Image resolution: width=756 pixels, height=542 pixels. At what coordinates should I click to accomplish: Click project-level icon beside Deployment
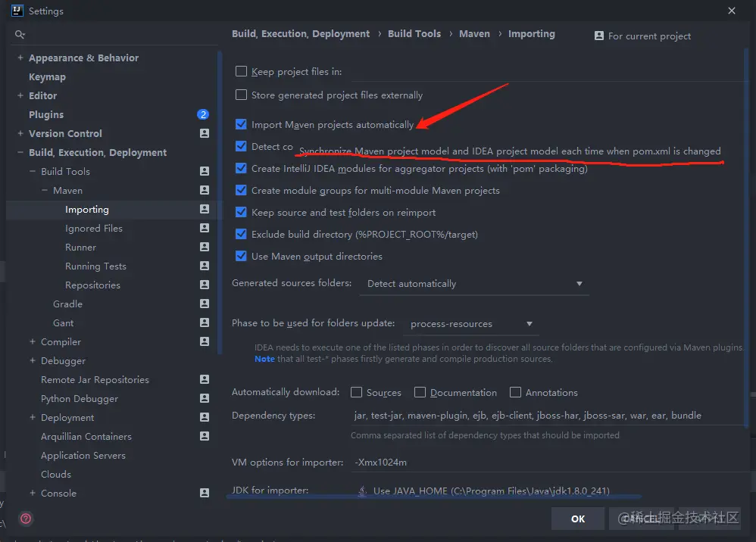(x=205, y=417)
